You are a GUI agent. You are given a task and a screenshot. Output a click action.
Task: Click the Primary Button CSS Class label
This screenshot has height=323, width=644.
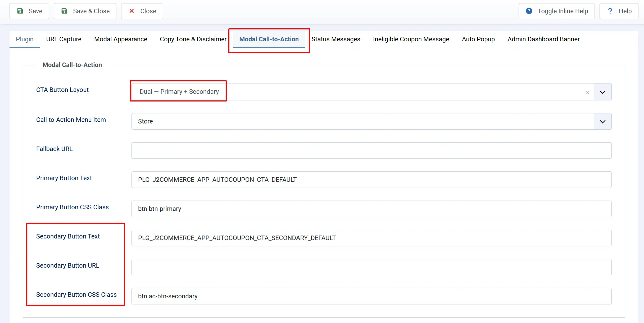(72, 207)
